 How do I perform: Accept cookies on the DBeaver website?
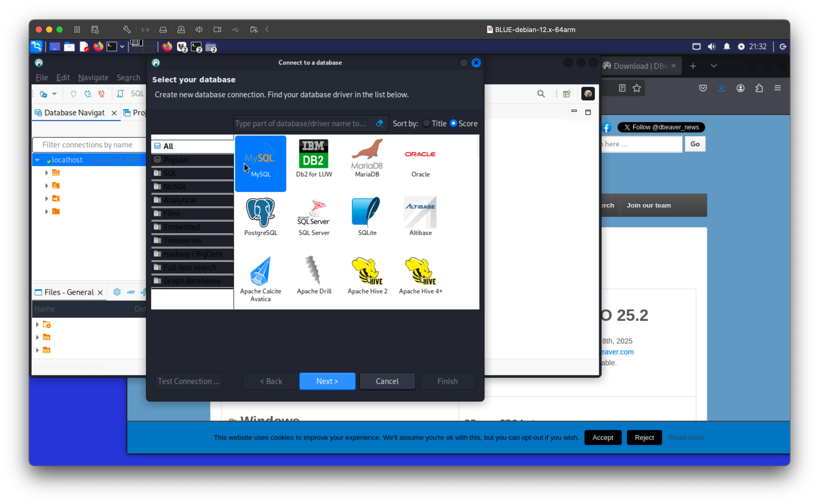click(x=602, y=437)
